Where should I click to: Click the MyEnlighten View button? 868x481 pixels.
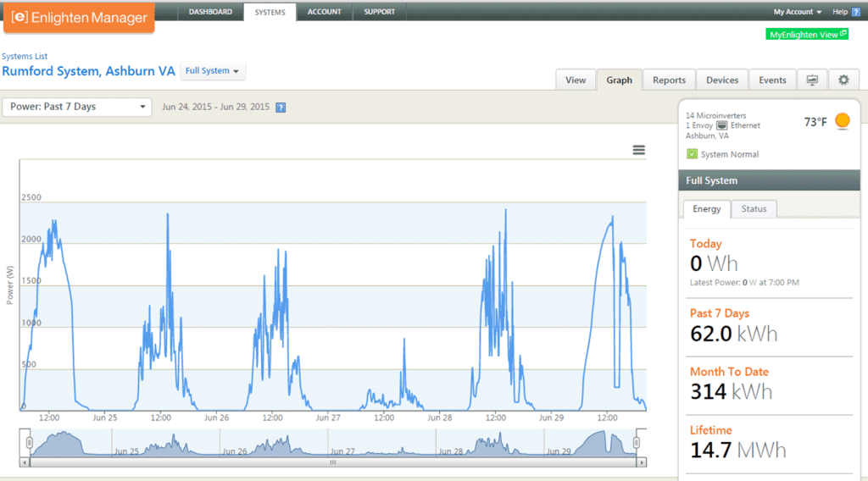click(807, 34)
